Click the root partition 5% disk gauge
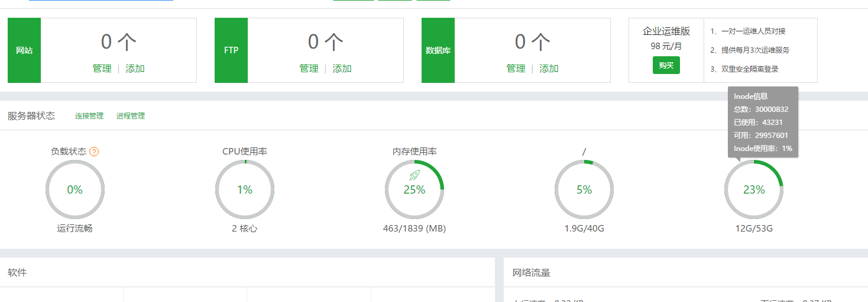868x302 pixels. click(584, 189)
